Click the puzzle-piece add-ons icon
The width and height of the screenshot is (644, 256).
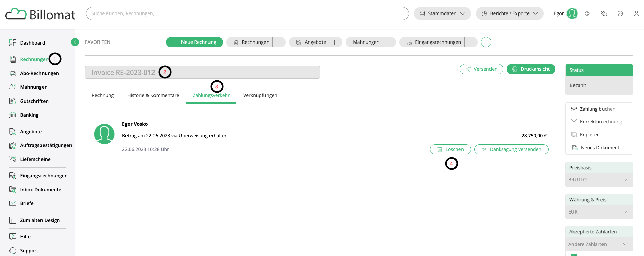604,13
